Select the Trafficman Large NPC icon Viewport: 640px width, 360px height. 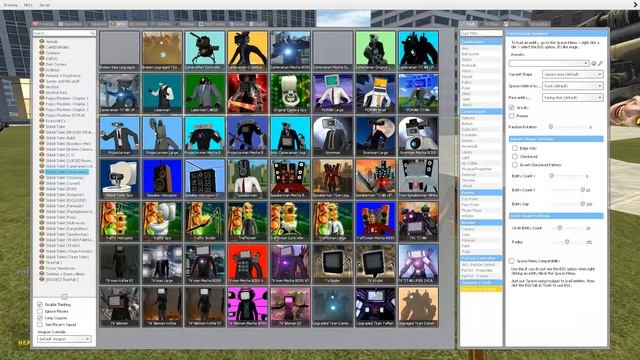coord(333,221)
